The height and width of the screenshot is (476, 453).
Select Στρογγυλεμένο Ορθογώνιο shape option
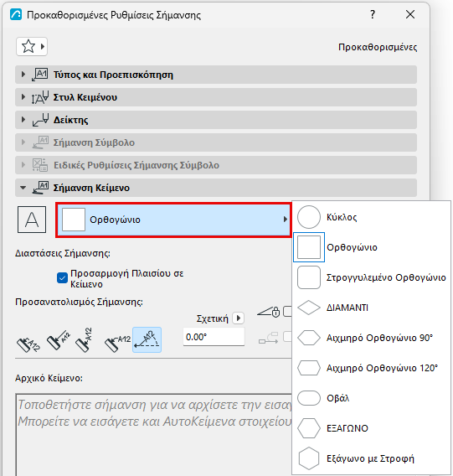coord(371,277)
